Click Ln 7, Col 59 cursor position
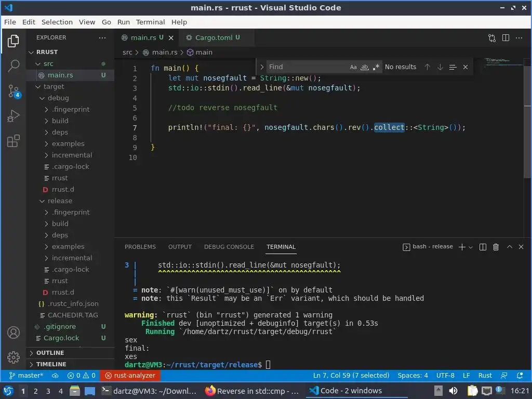 tap(351, 376)
